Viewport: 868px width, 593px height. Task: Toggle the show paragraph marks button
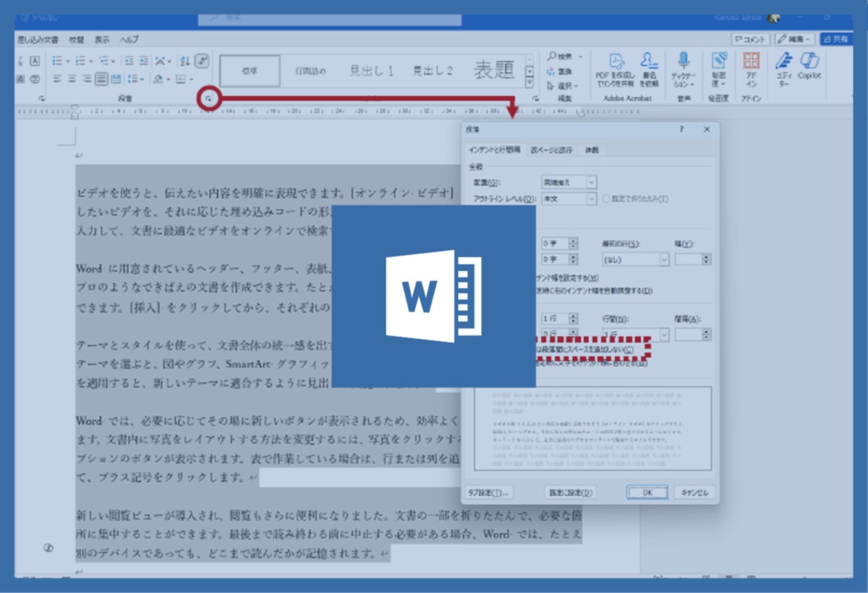coord(203,61)
